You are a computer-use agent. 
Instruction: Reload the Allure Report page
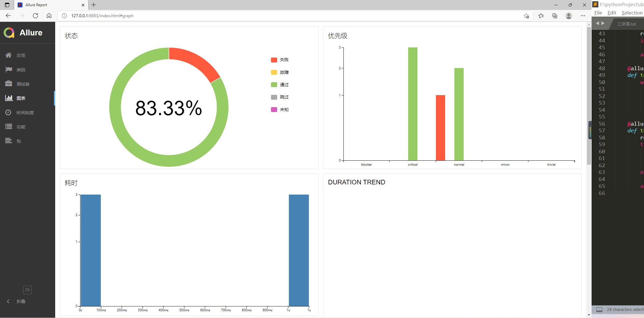pos(35,16)
